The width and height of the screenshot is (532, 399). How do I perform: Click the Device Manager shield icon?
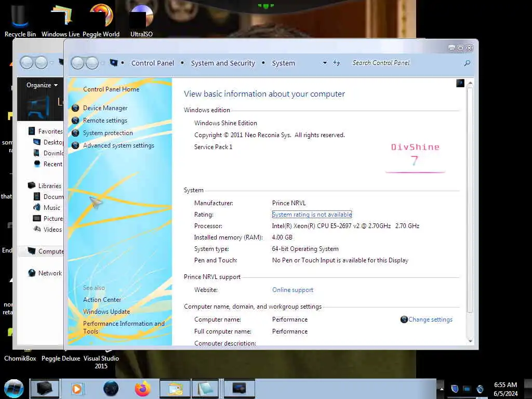point(75,108)
